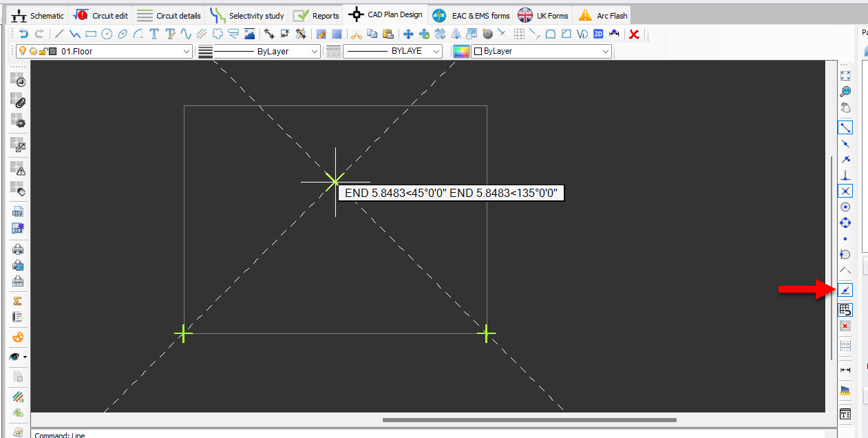Open the Circuit edit tab
Image resolution: width=868 pixels, height=438 pixels.
pos(102,15)
